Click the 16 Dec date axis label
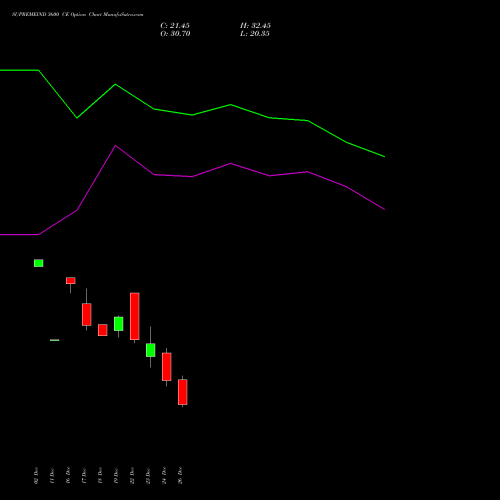 68,476
